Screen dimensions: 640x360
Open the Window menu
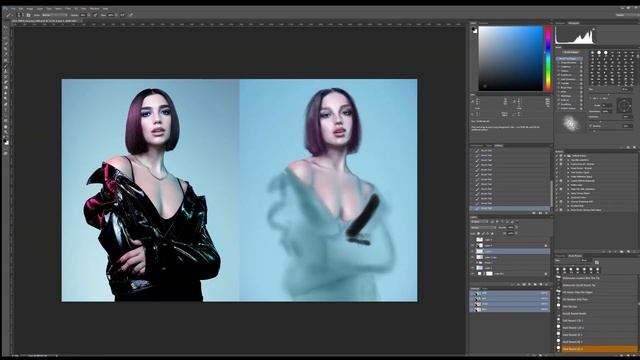click(95, 9)
